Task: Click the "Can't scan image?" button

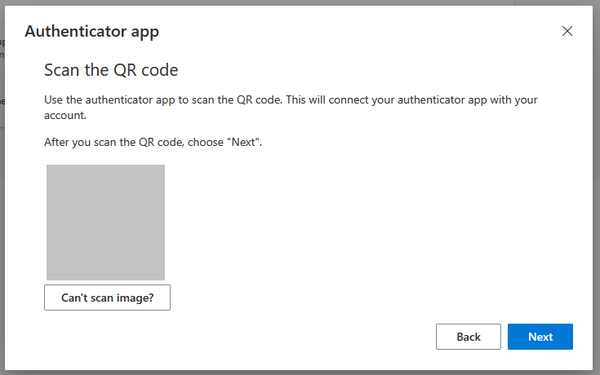Action: tap(107, 297)
